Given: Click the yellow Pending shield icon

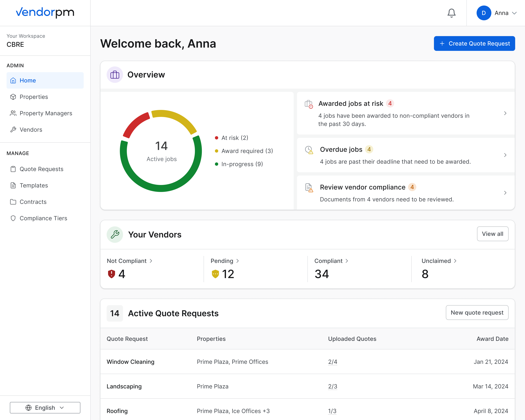Looking at the screenshot, I should click(x=215, y=274).
